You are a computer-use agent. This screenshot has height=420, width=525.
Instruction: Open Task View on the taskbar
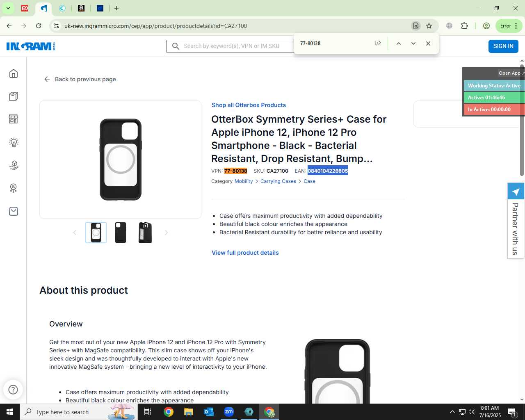point(148,412)
